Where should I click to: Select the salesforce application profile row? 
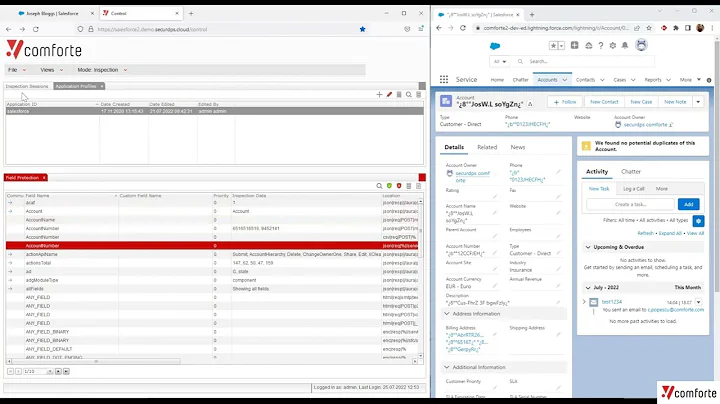[214, 111]
